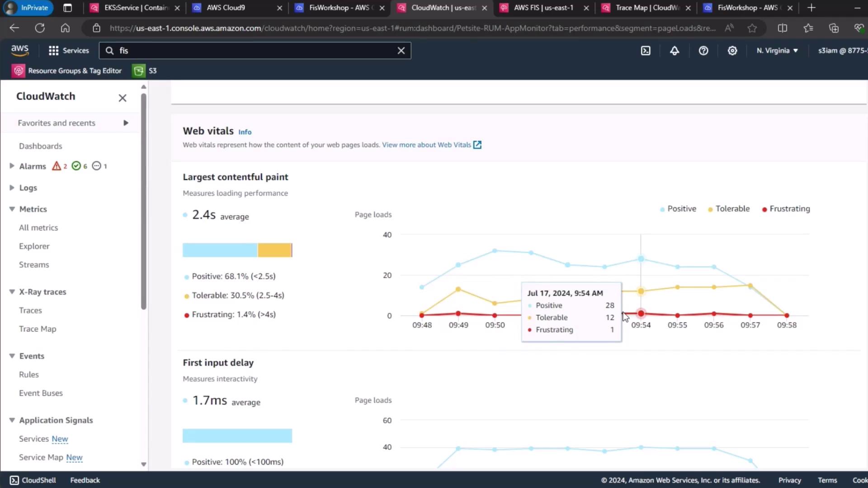Clear the fis search text
This screenshot has width=868, height=488.
pyautogui.click(x=401, y=51)
